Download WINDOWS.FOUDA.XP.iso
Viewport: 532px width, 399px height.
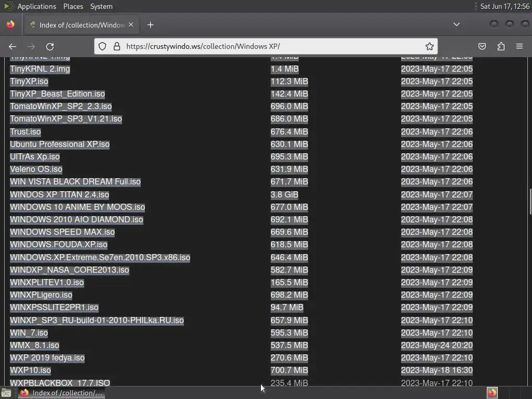point(58,245)
